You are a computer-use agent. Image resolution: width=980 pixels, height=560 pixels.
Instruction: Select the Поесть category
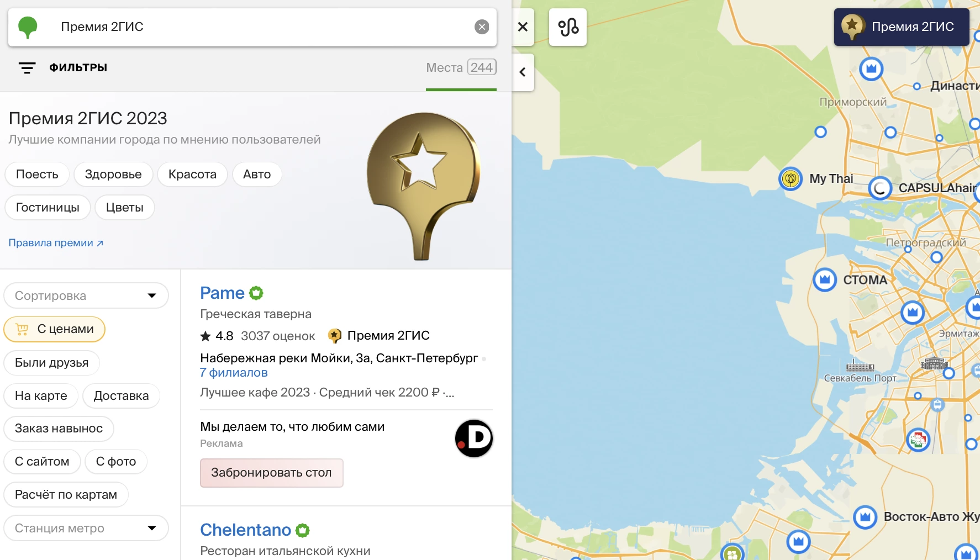click(x=37, y=175)
